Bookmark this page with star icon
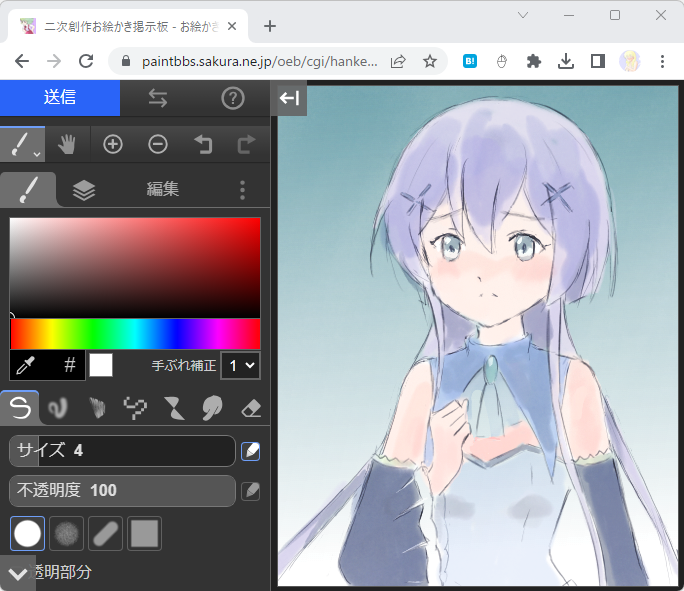Image resolution: width=684 pixels, height=591 pixels. tap(430, 61)
